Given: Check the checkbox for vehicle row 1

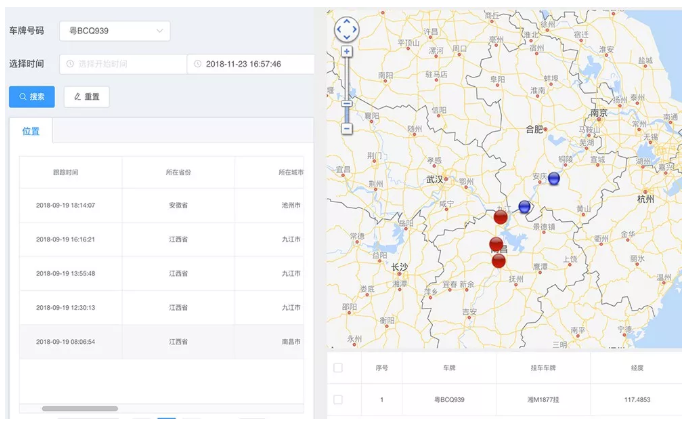Looking at the screenshot, I should 338,400.
